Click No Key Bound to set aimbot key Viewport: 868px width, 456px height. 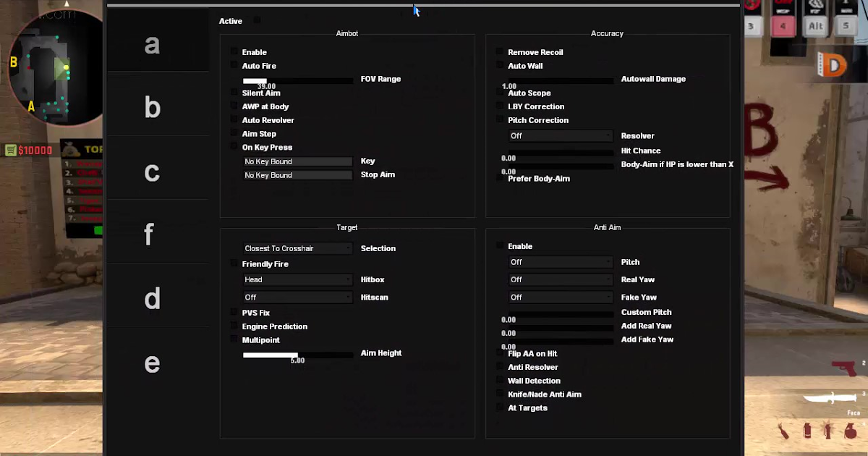point(297,161)
